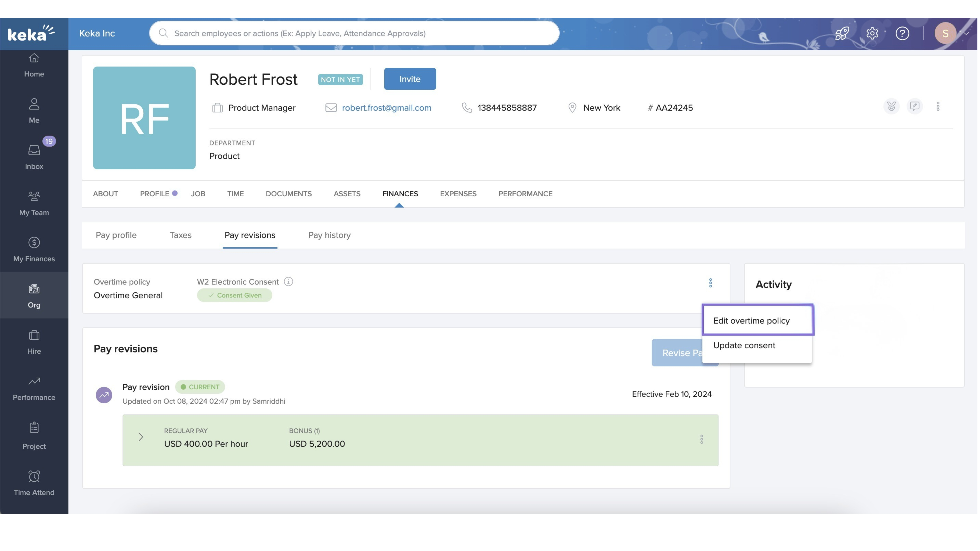Open settings gear in header

(x=872, y=33)
